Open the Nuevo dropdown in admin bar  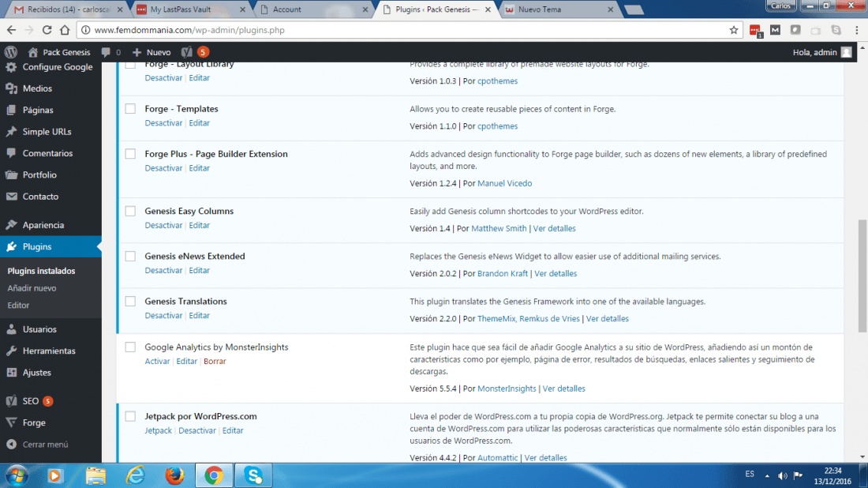tap(152, 52)
